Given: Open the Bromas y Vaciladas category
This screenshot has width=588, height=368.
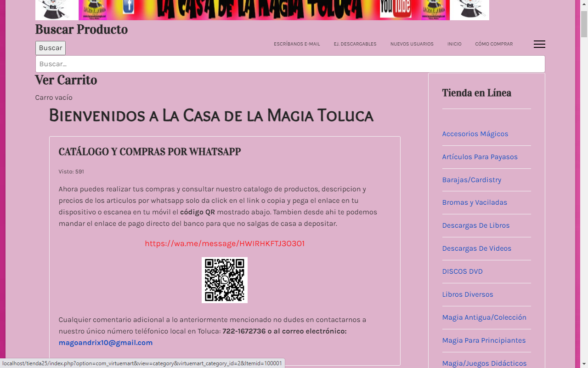Looking at the screenshot, I should pos(475,202).
